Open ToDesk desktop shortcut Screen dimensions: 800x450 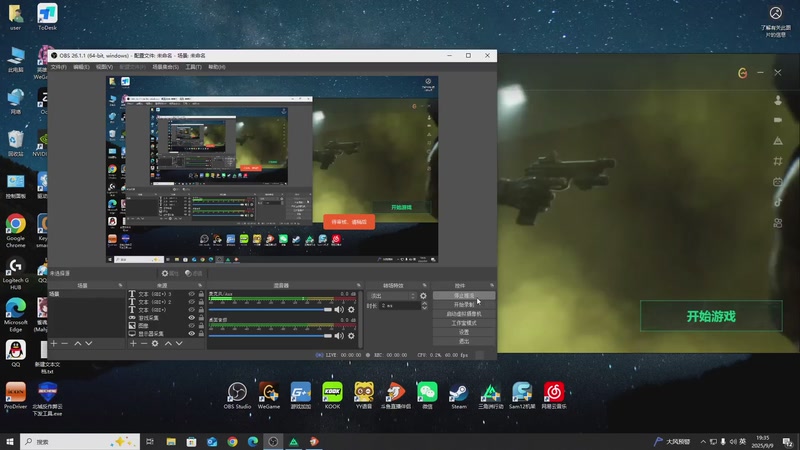click(47, 17)
